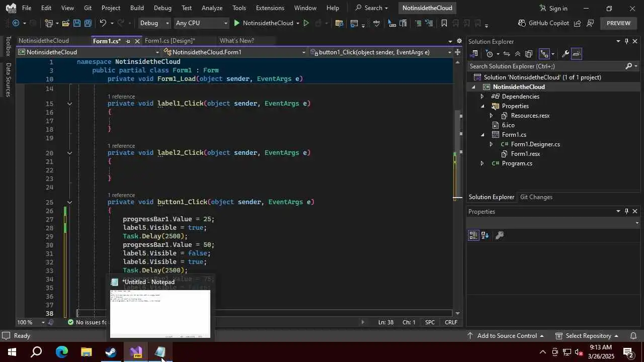Toggle auto-hide pin on Properties panel
This screenshot has width=644, height=362.
tap(626, 212)
